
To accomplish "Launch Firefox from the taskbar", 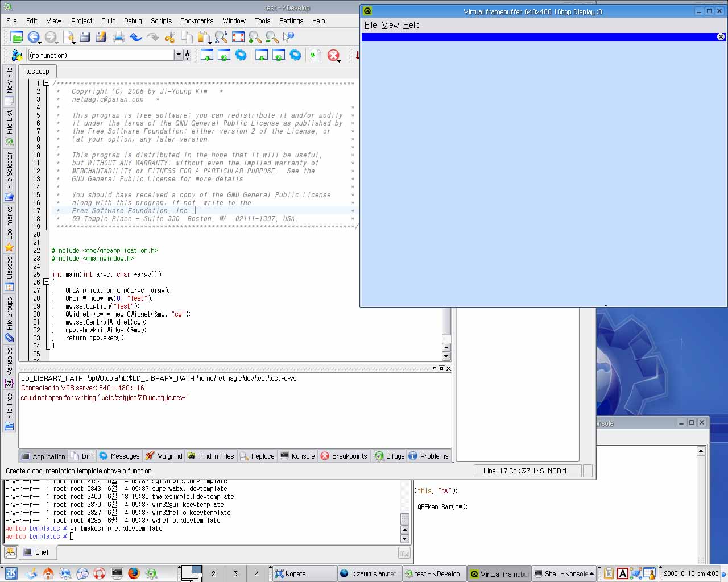I will pos(134,573).
